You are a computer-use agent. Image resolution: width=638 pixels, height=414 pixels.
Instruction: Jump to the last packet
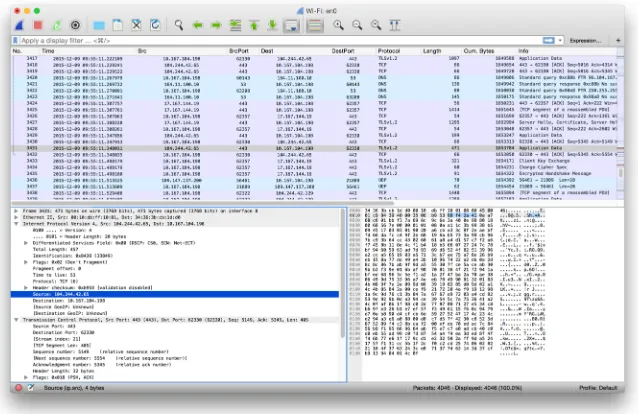coord(273,25)
